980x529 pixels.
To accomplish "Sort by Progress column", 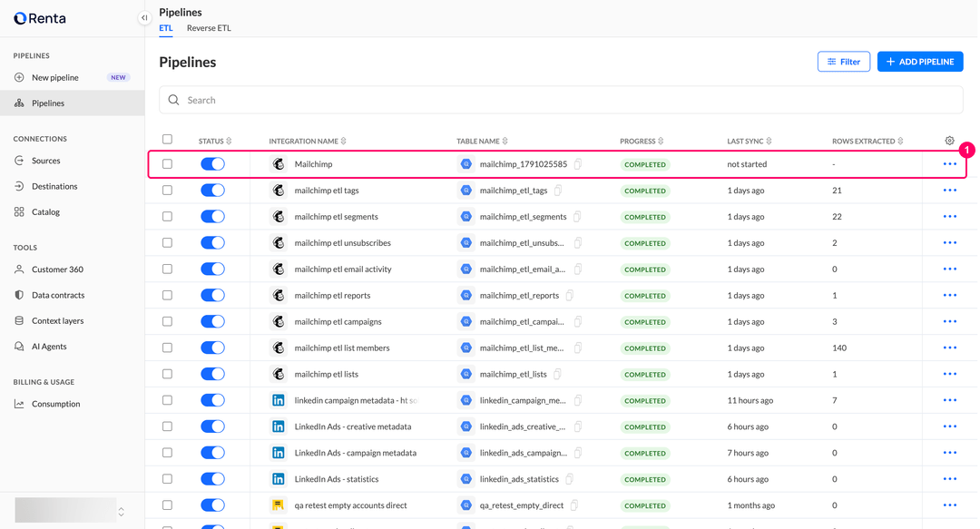I will coord(642,142).
